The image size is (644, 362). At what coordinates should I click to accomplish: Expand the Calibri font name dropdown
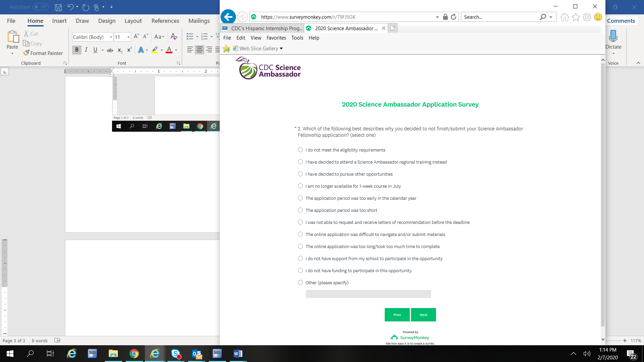tap(111, 37)
